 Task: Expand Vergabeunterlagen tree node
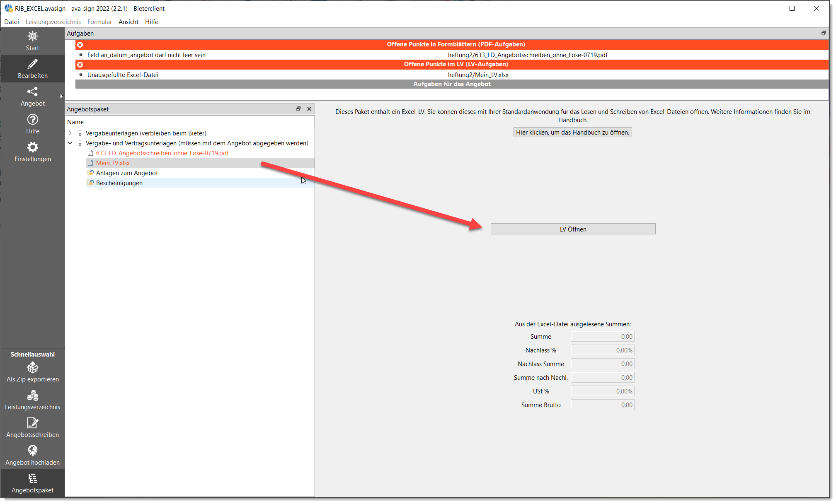pos(70,133)
